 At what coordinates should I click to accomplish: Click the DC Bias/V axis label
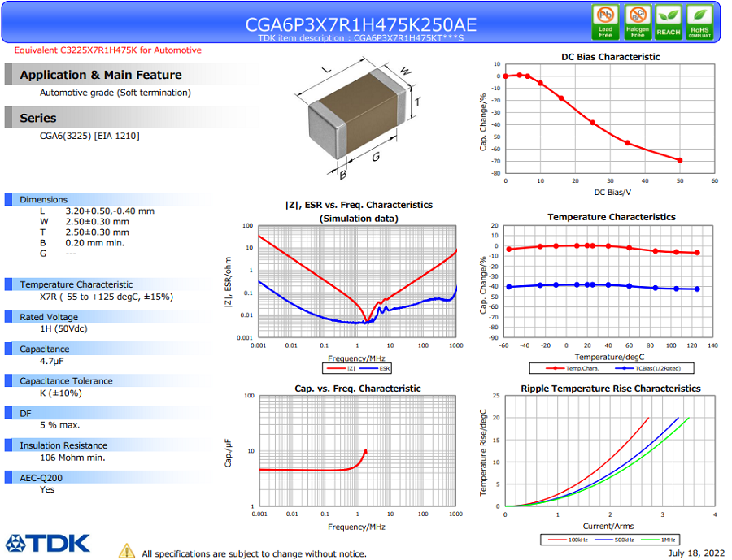[x=612, y=193]
